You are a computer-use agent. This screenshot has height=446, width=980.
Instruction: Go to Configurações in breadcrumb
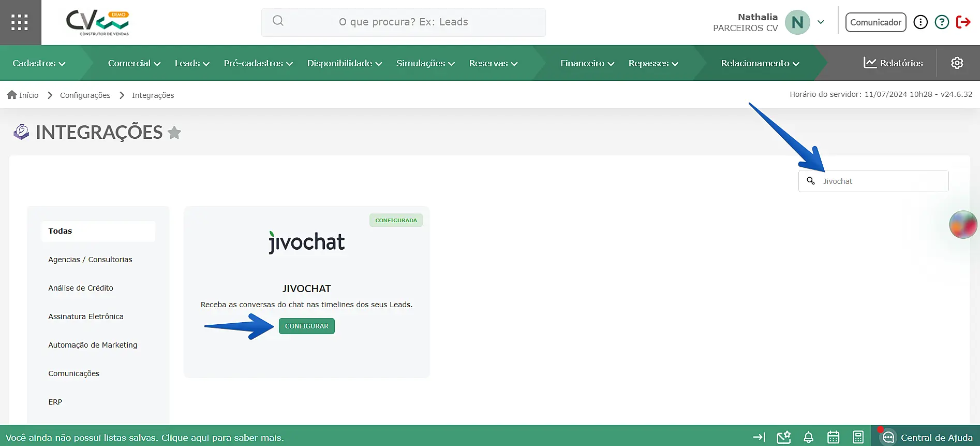tap(85, 95)
